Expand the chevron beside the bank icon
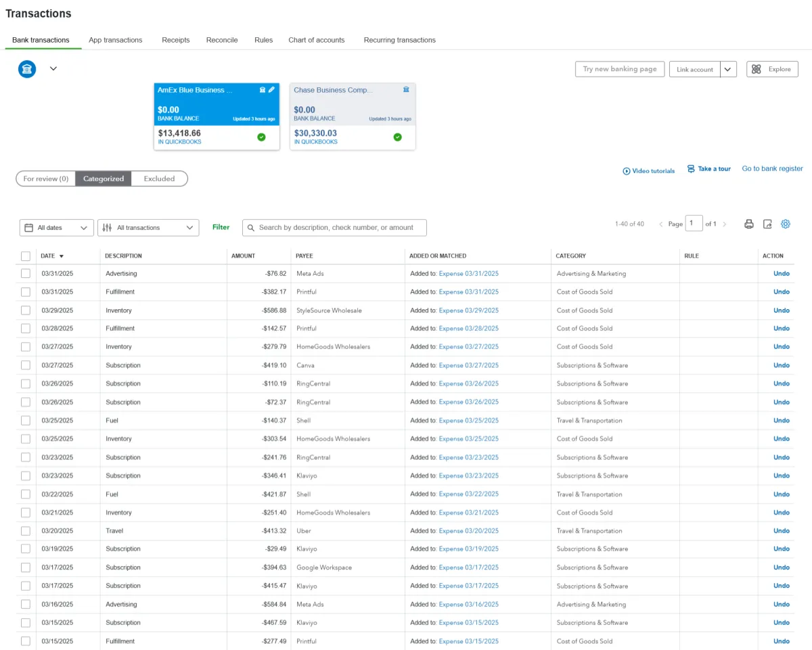The height and width of the screenshot is (650, 812). [53, 68]
